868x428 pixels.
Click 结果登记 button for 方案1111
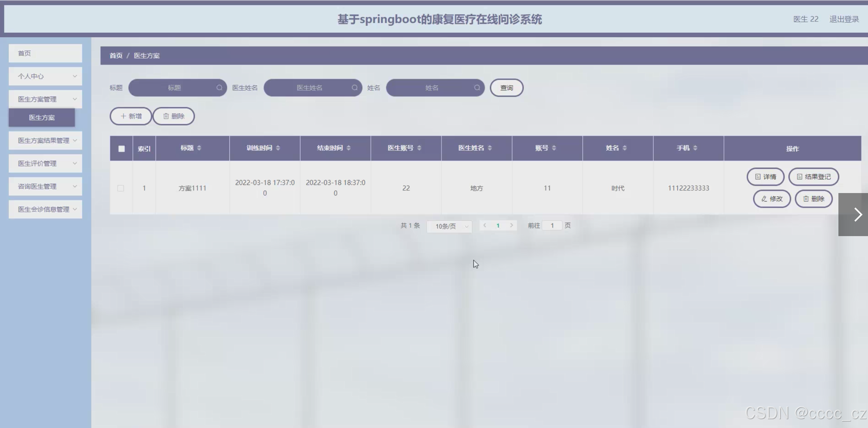tap(813, 177)
